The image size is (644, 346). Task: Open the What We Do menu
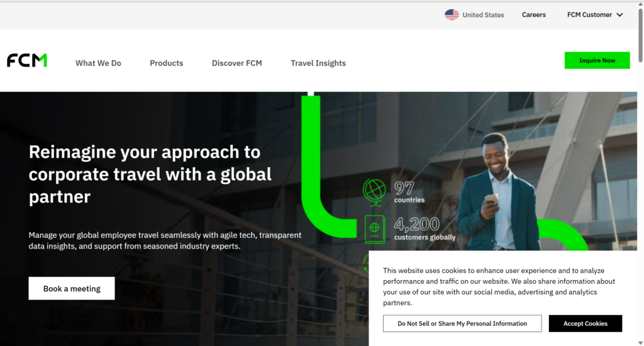coord(98,63)
